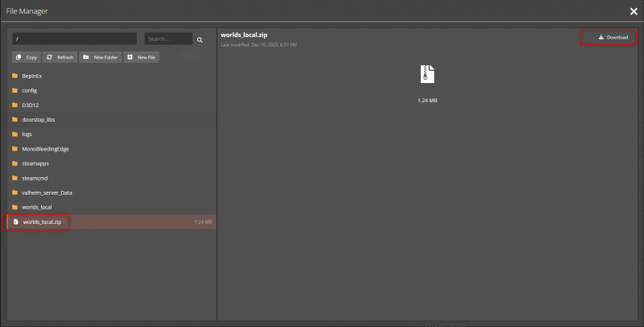The width and height of the screenshot is (644, 327).
Task: Click the worlds_local.zip file icon
Action: [15, 221]
